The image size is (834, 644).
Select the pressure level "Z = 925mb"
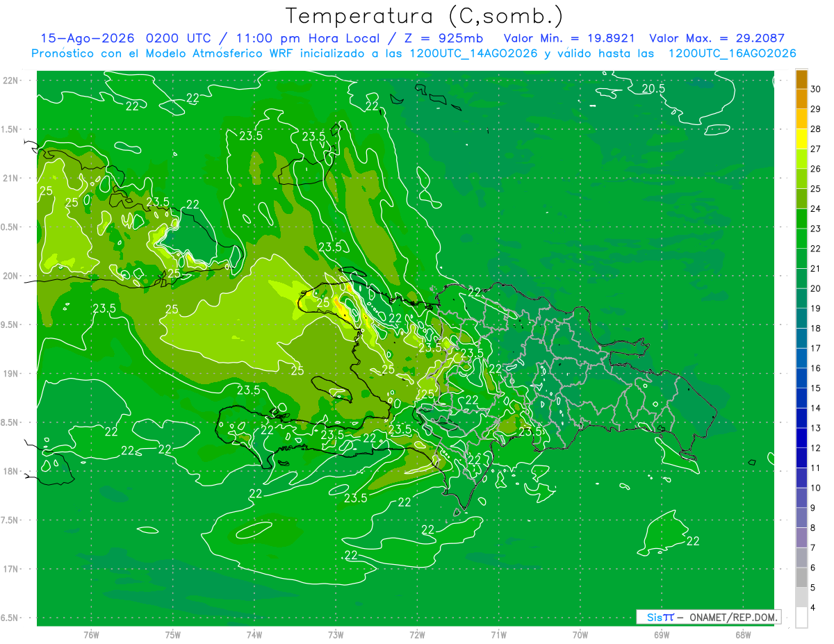pyautogui.click(x=442, y=38)
